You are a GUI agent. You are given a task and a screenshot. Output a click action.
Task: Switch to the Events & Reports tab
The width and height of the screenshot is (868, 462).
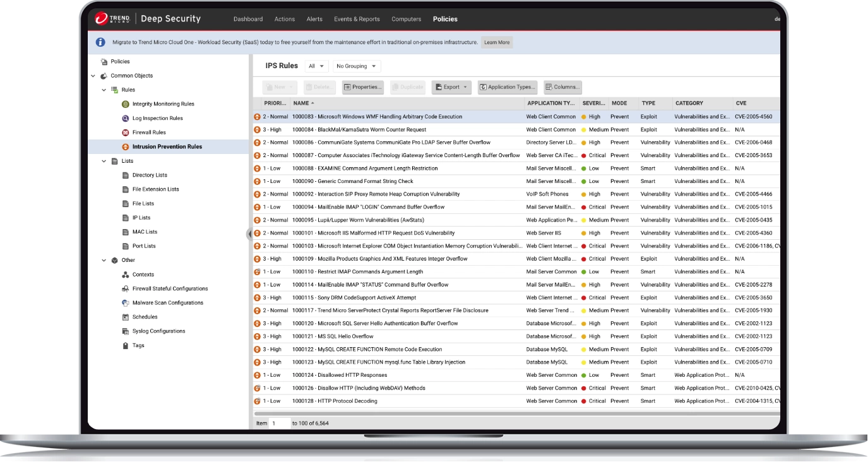tap(357, 19)
